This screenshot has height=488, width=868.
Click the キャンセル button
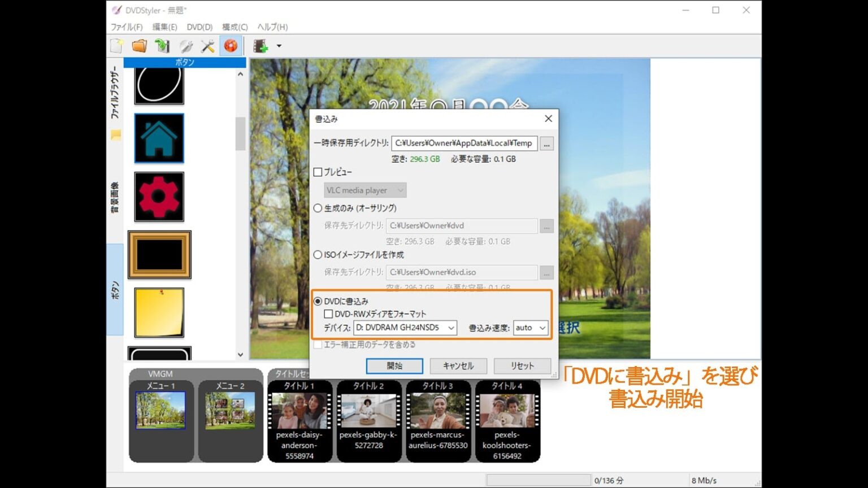pyautogui.click(x=458, y=366)
